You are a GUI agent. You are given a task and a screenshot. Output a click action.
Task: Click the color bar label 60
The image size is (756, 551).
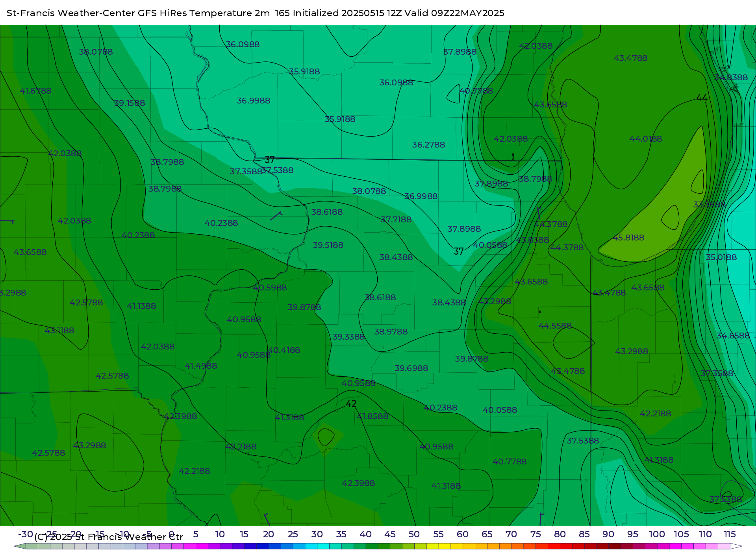coord(463,534)
